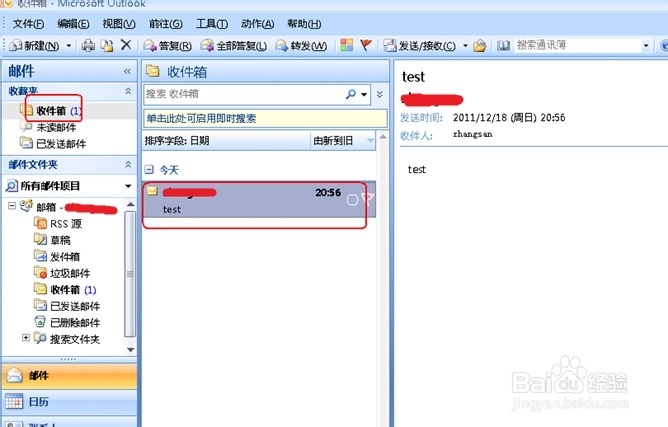Click the Search address book (搜索通讯簿) field

pos(577,45)
